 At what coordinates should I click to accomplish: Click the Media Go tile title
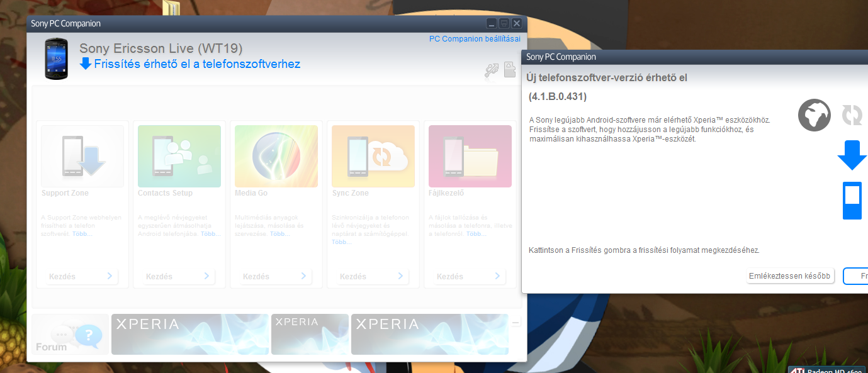251,193
